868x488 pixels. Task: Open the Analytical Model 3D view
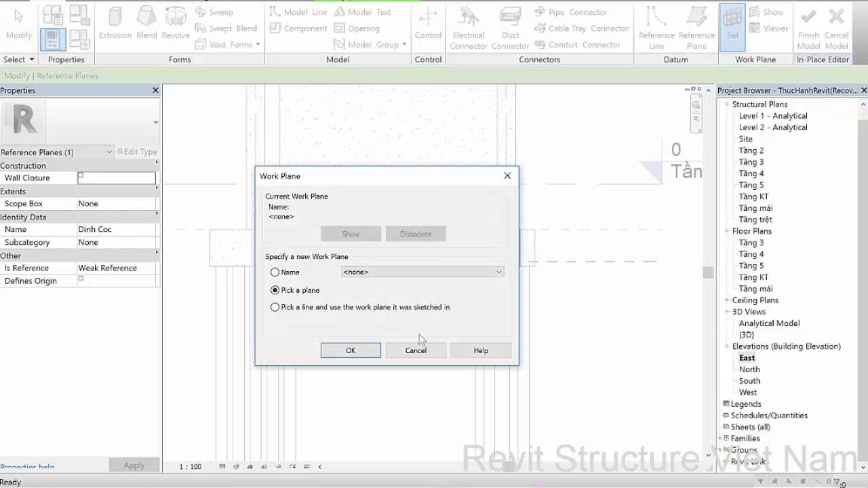coord(769,323)
